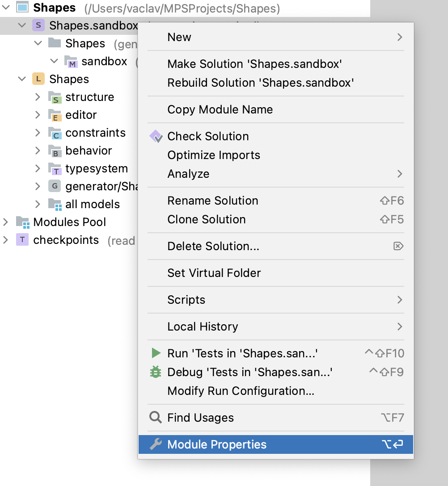448x486 pixels.
Task: Select "Rebuild Solution 'Shapes.sandbox'"
Action: [x=260, y=83]
